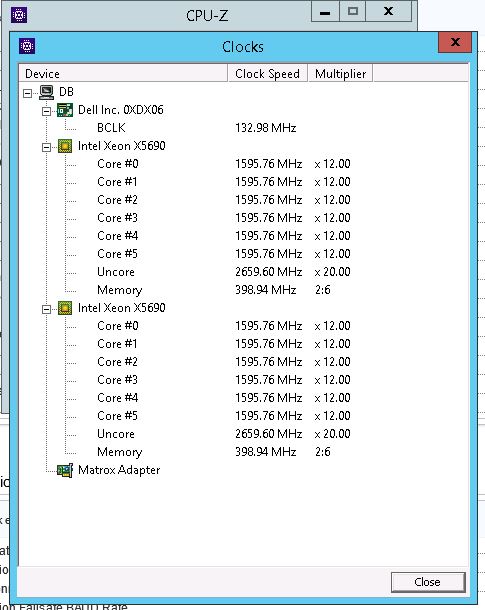Click the Clock Speed column header
This screenshot has height=610, width=485.
268,74
